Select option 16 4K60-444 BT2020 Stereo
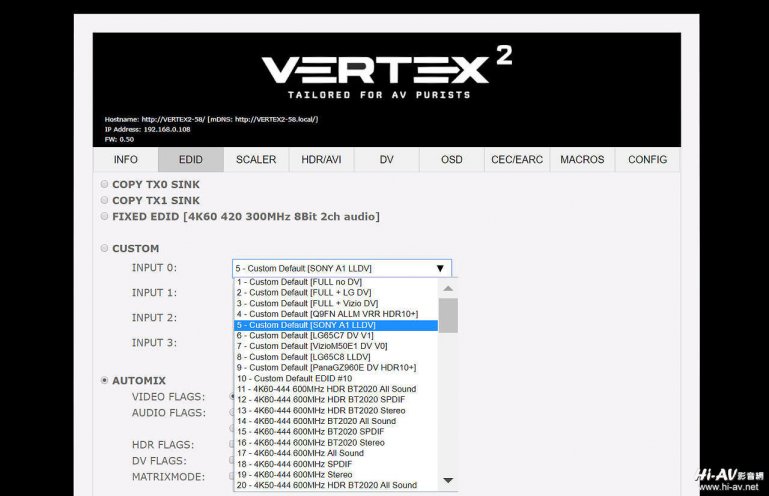The image size is (769, 496). (336, 443)
